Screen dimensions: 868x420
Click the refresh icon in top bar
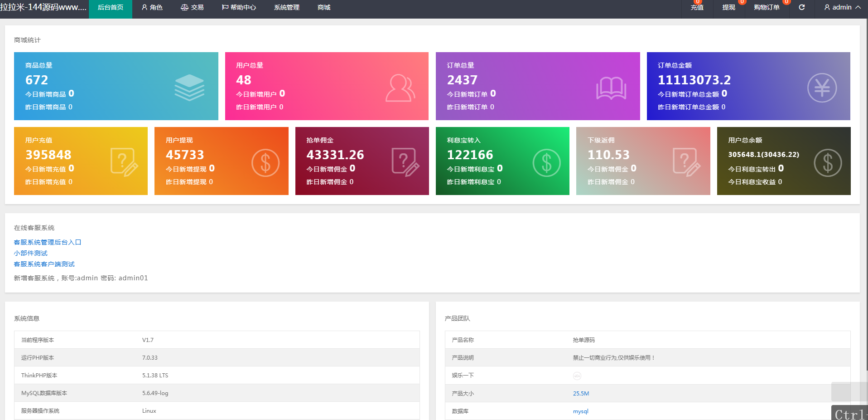pos(801,7)
